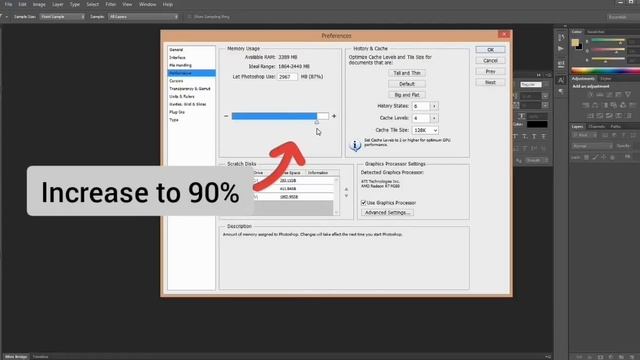Open the Actions play panel icon
640x360 pixels.
[x=561, y=49]
